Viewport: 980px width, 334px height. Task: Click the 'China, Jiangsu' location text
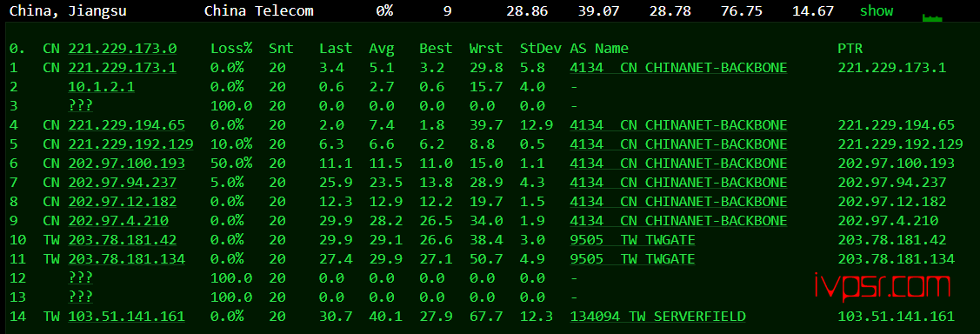click(x=68, y=10)
